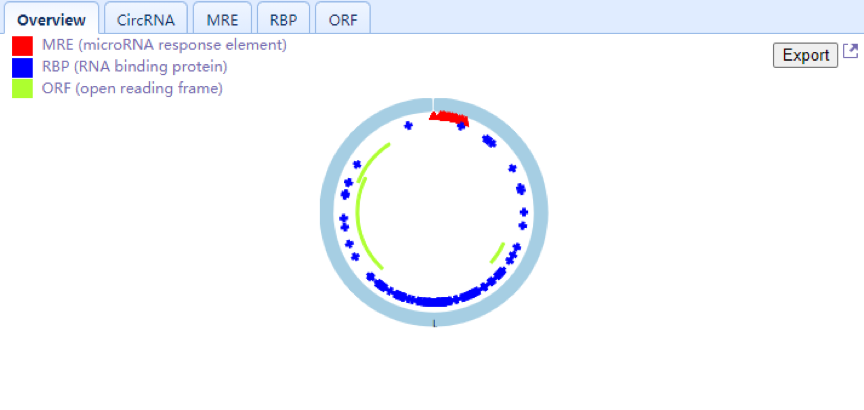Click the light-blue outer circRNA ring
The height and width of the screenshot is (410, 864).
[330, 213]
